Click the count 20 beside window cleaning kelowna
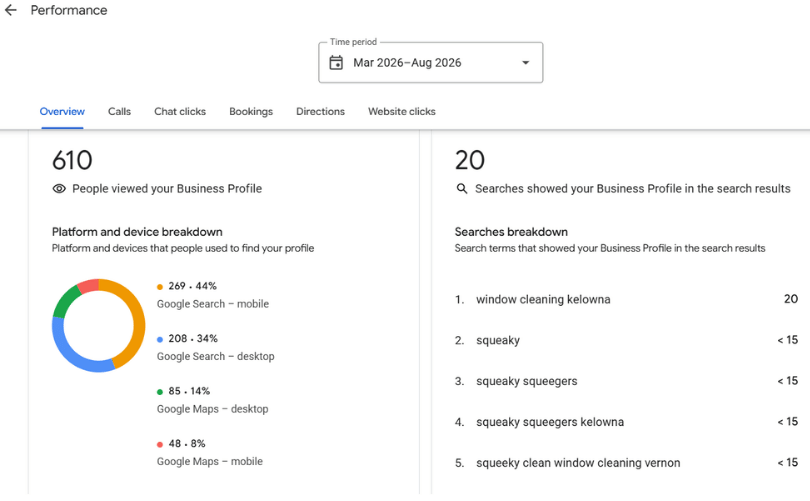Viewport: 810px width, 501px height. [x=791, y=299]
